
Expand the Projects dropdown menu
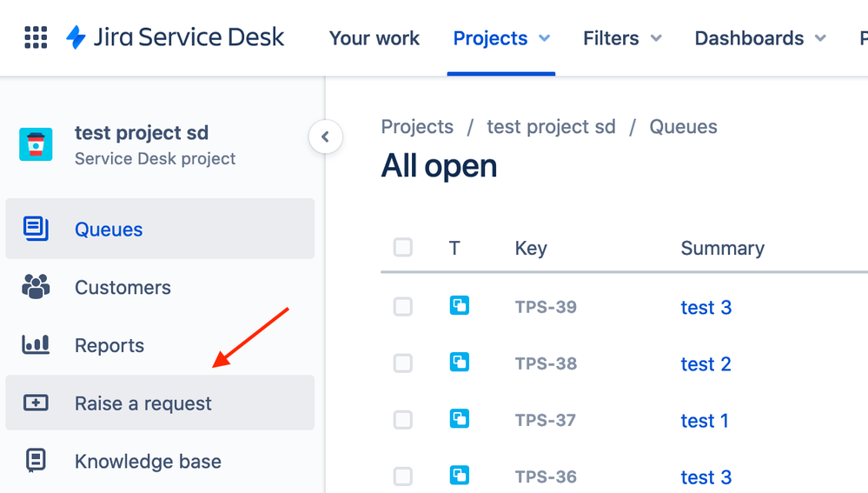(x=501, y=38)
